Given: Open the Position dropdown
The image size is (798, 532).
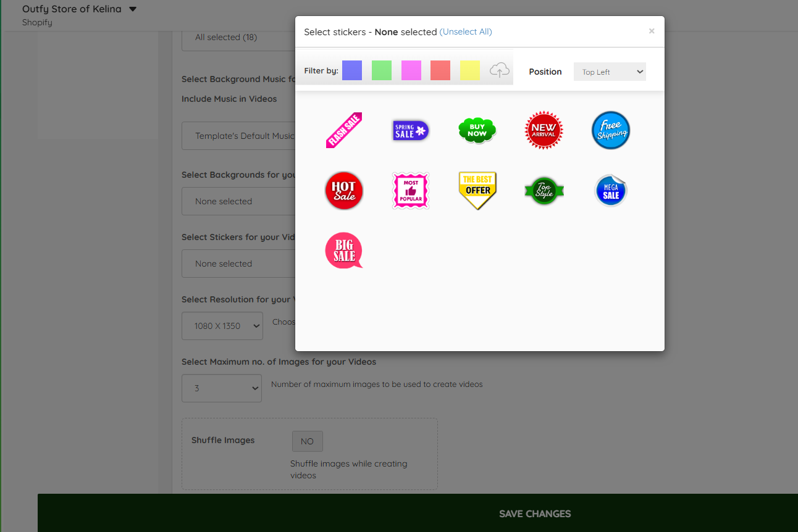Looking at the screenshot, I should [610, 72].
